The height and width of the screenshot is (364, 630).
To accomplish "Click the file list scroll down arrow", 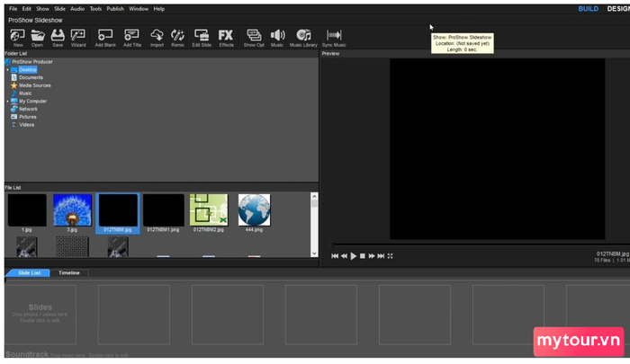I will click(x=314, y=253).
